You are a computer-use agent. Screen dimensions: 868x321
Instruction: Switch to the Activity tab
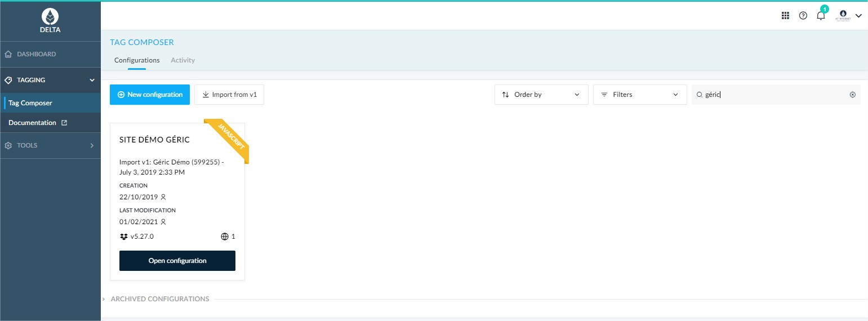(x=182, y=60)
